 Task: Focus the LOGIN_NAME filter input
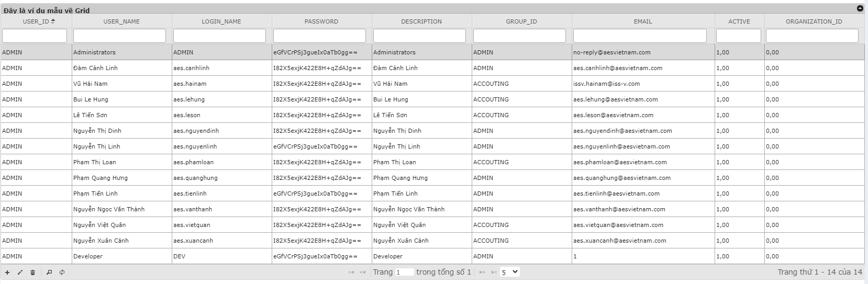point(219,36)
